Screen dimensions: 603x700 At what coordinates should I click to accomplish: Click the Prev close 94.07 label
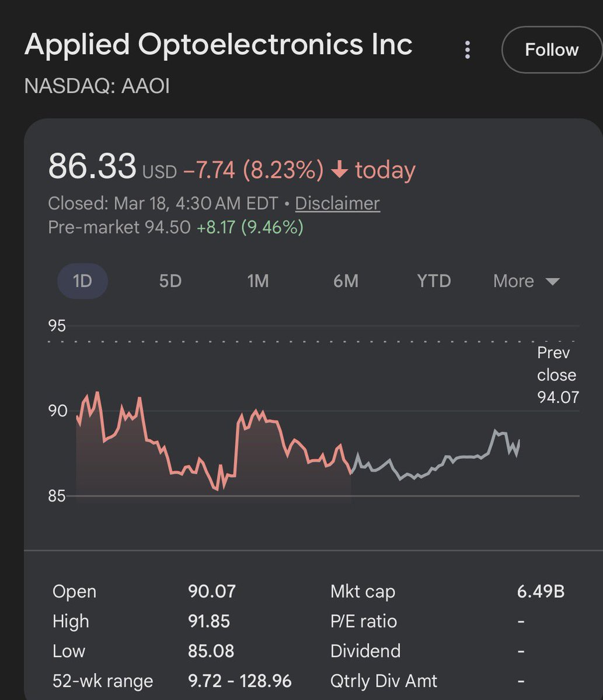557,375
